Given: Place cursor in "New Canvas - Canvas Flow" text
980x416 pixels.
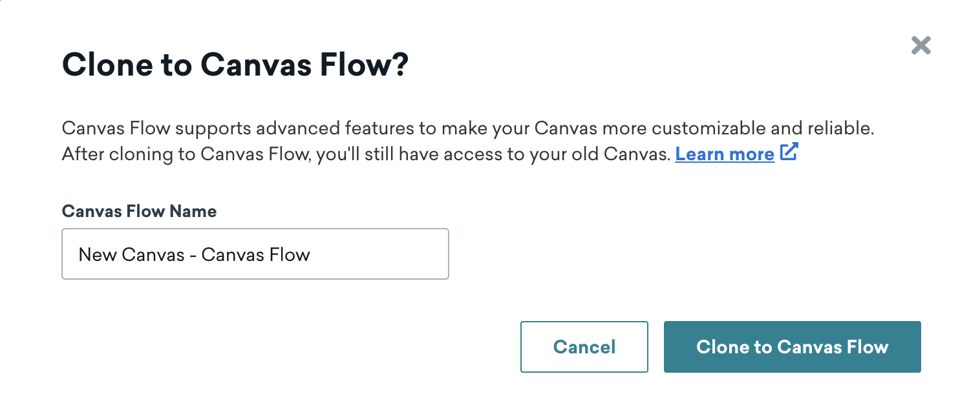Looking at the screenshot, I should [194, 255].
